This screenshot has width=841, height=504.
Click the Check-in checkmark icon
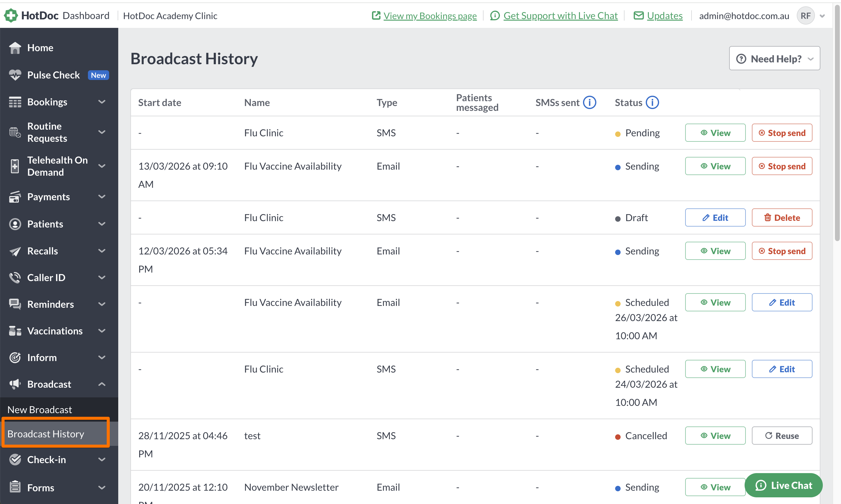[15, 459]
